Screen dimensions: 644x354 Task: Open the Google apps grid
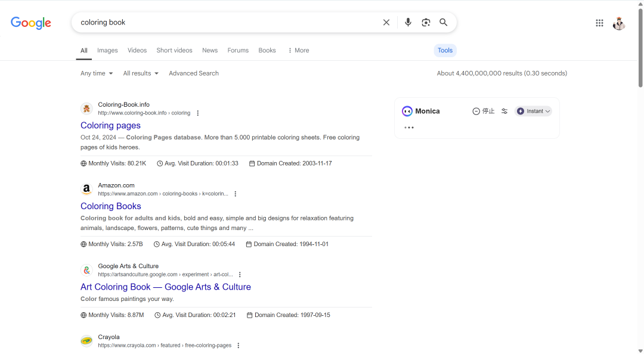point(599,23)
